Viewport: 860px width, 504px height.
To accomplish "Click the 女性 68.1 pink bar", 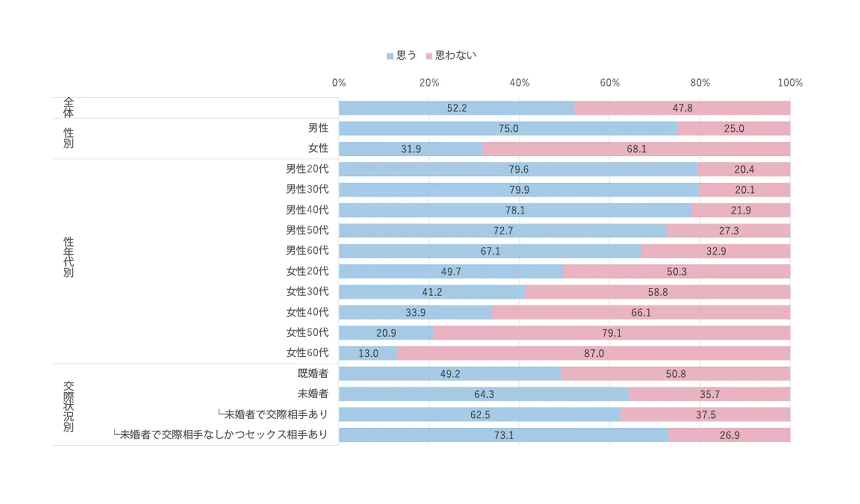I will coord(636,149).
